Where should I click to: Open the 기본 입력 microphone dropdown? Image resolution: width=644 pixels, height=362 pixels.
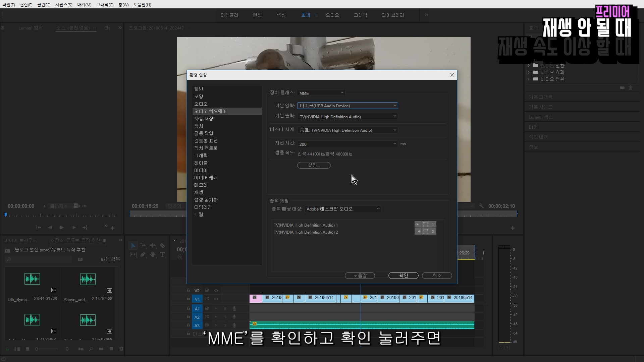[347, 106]
